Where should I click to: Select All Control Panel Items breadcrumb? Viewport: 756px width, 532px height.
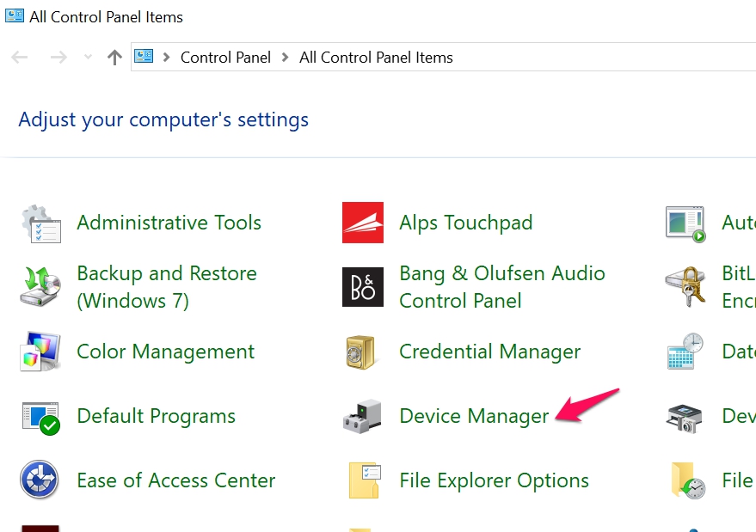pyautogui.click(x=376, y=58)
